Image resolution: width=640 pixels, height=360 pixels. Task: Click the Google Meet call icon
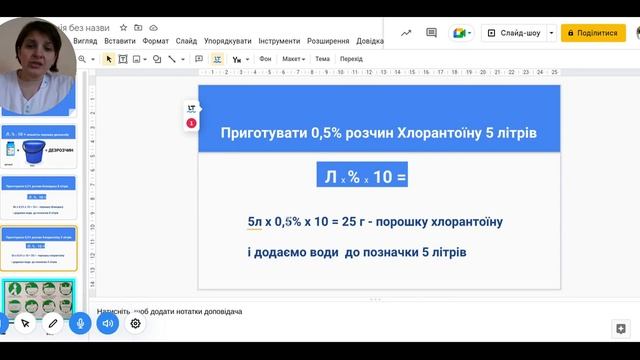point(461,33)
